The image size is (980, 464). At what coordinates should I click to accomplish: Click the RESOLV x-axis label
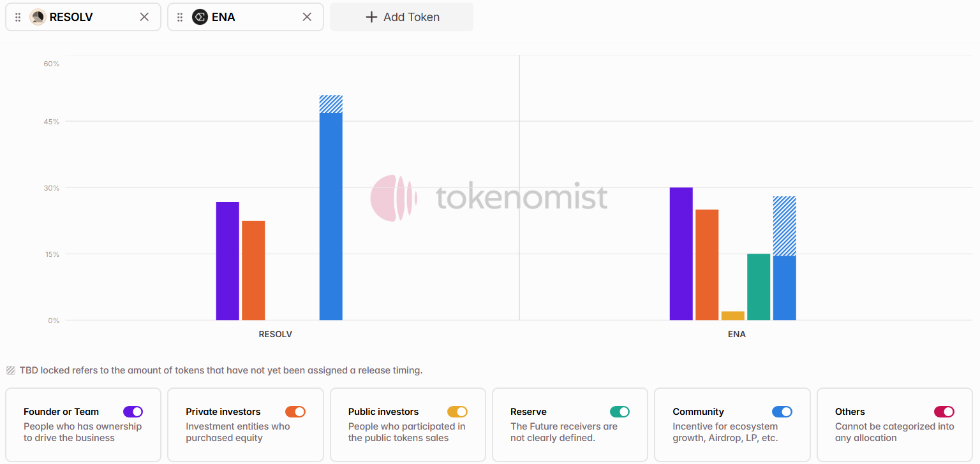tap(275, 334)
